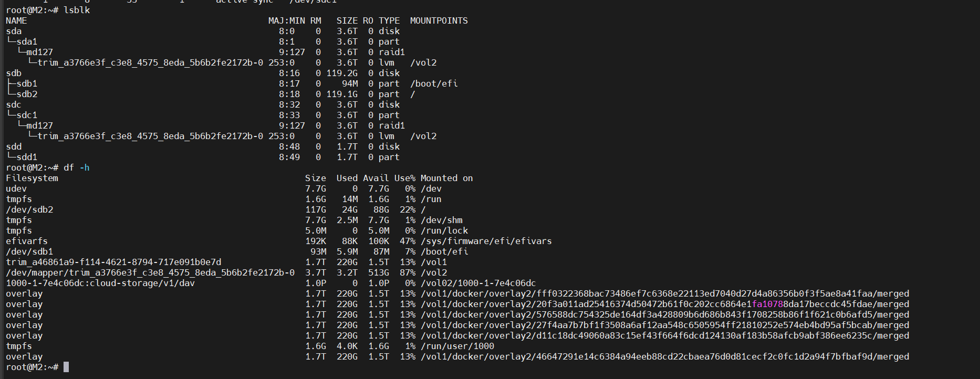Click the udev filesystem row name

16,188
